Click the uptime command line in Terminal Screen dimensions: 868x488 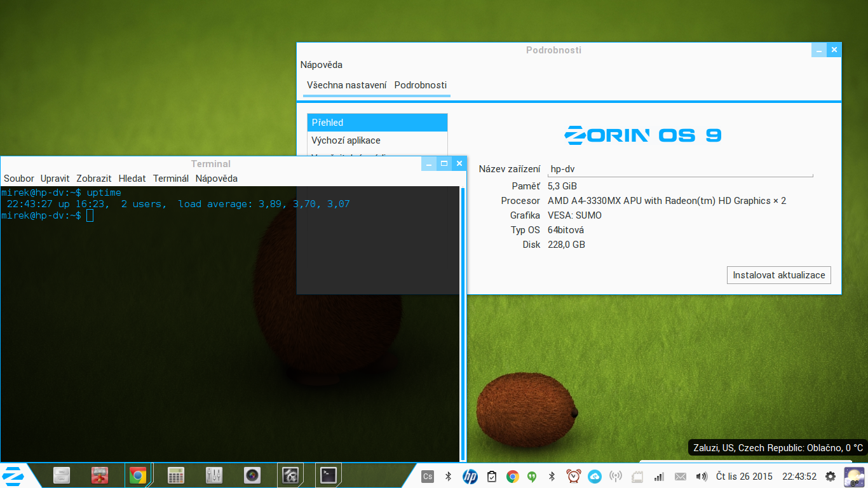pos(61,193)
